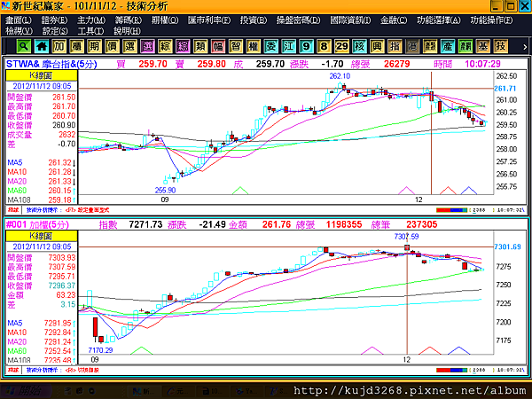
Task: Click the 261.71 price axis label
Action: tap(505, 89)
